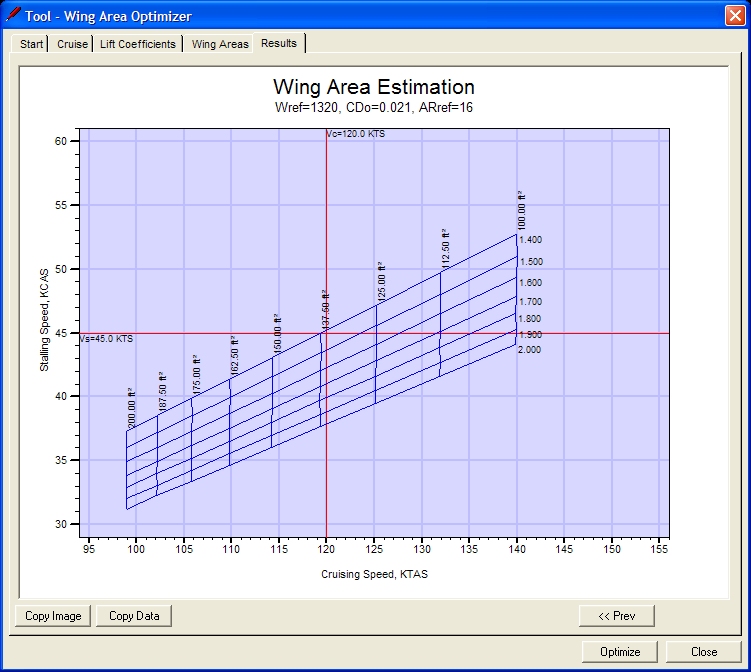Close the Wing Area Optimizer window
The image size is (751, 672).
[735, 15]
